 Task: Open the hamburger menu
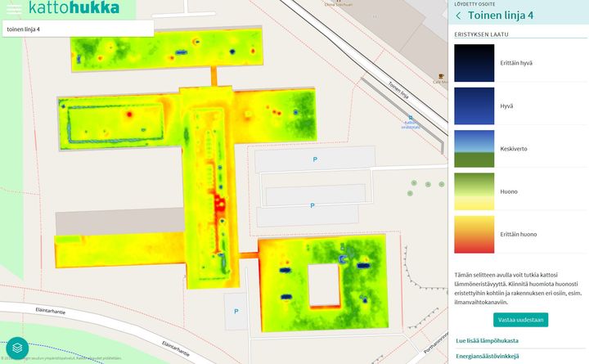(14, 8)
